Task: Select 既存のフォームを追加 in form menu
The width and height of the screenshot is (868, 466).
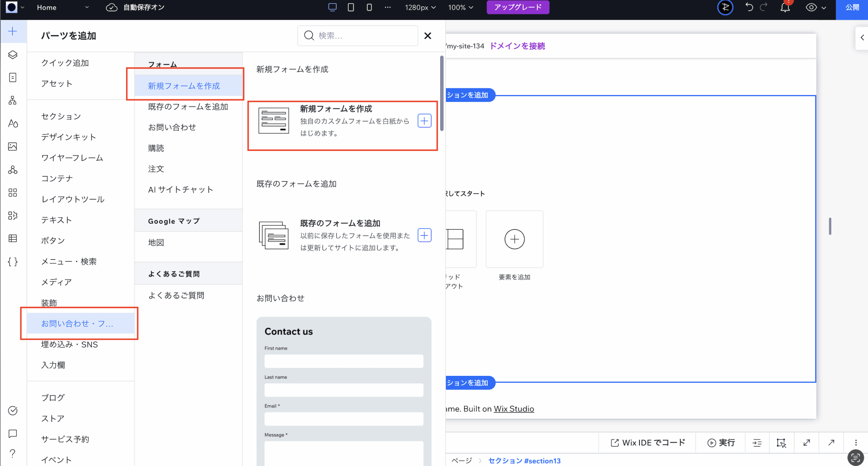Action: coord(188,107)
